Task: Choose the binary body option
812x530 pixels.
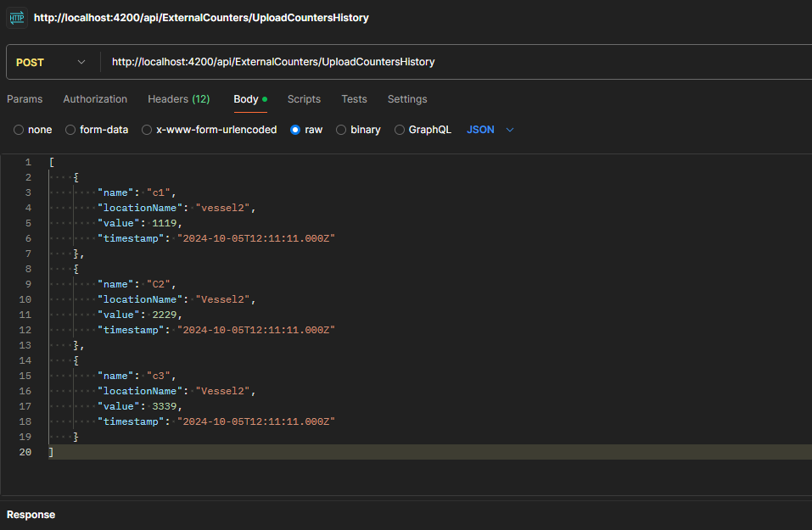Action: [341, 130]
